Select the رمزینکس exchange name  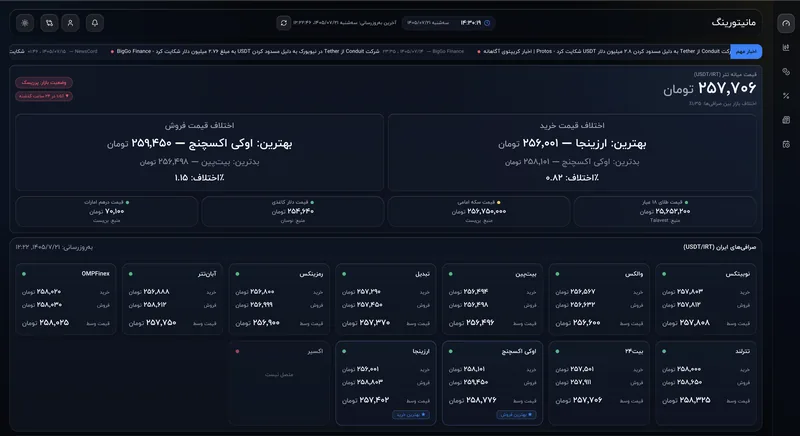point(311,274)
